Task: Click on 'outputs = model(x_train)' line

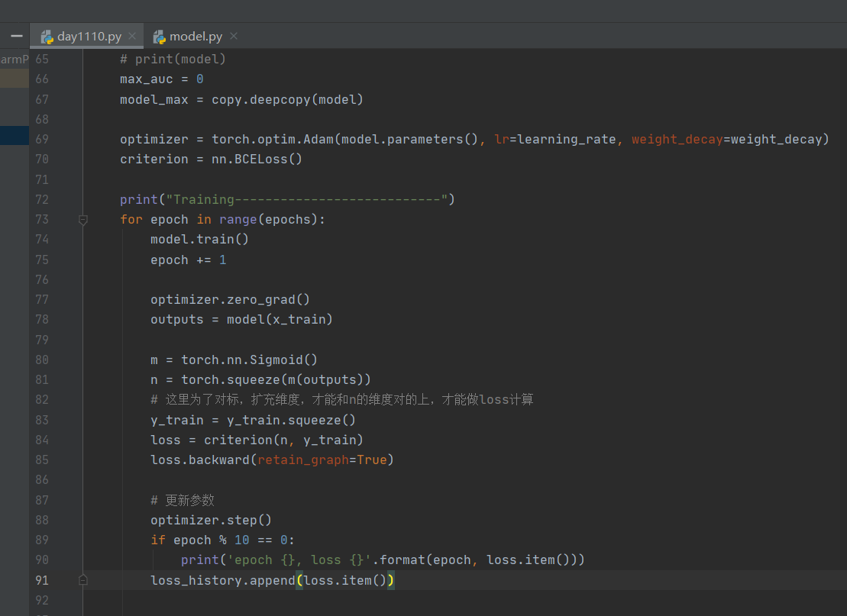Action: click(241, 320)
